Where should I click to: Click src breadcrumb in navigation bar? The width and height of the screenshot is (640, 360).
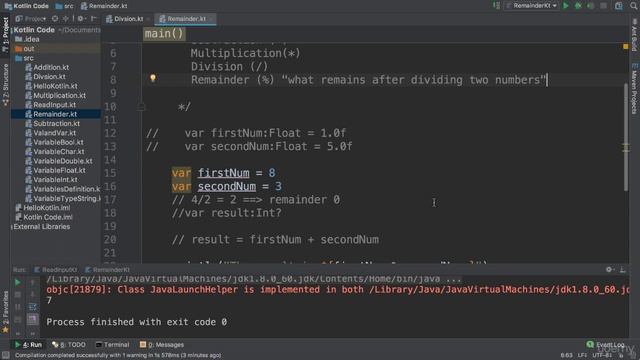64,6
